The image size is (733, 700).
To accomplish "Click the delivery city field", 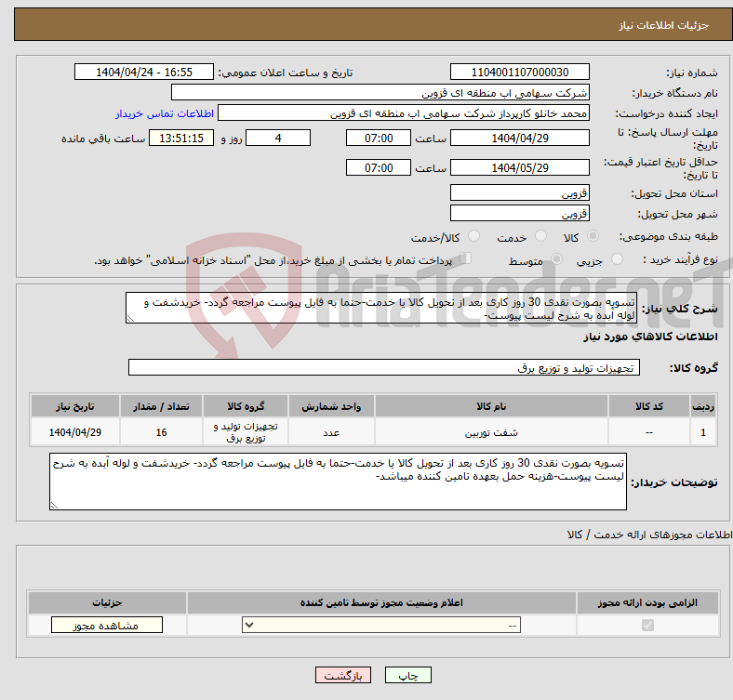I will (x=519, y=213).
